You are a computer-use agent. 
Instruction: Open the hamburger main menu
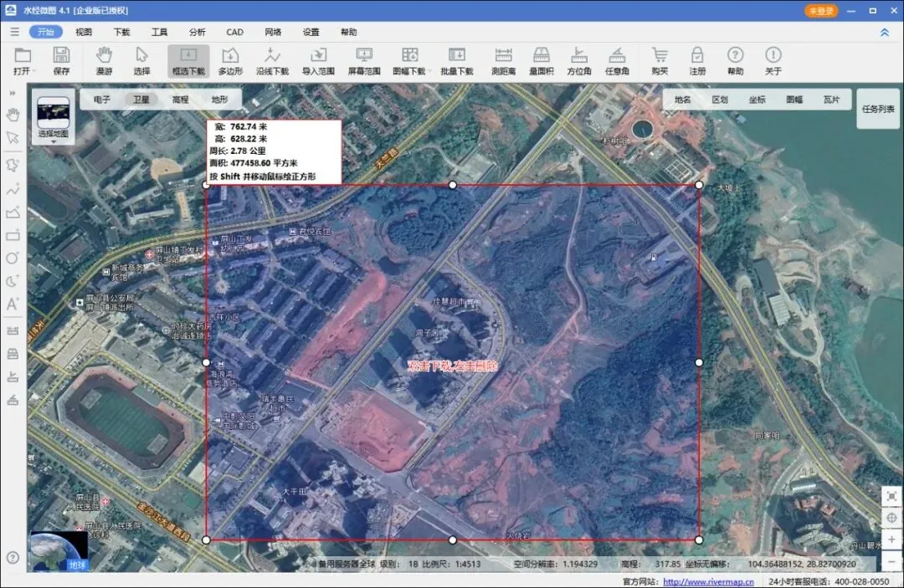click(x=14, y=32)
